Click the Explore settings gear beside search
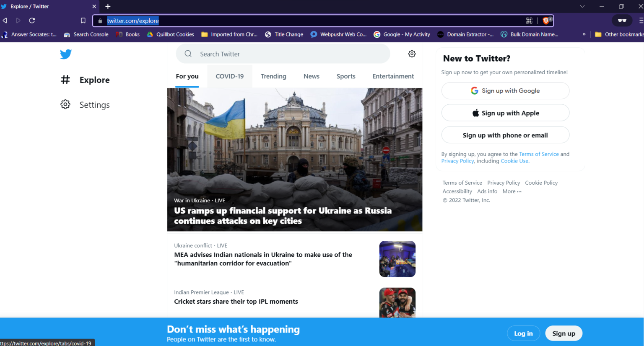This screenshot has width=644, height=346. point(412,54)
